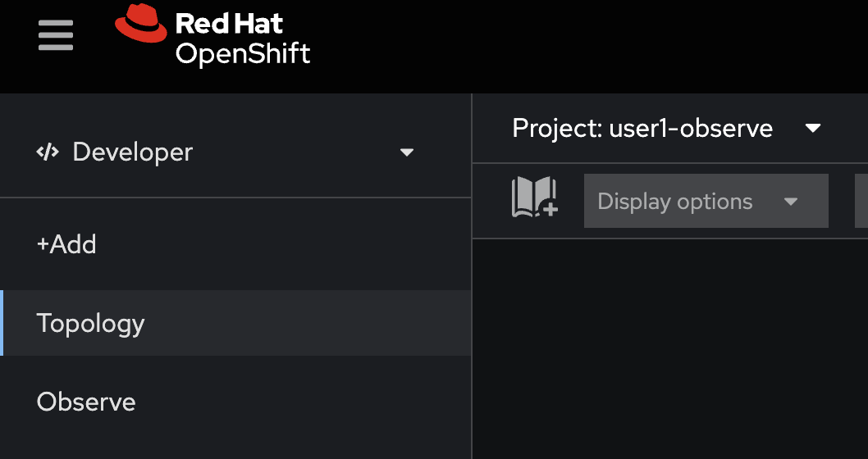
Task: Click the book quick-add icon
Action: pos(534,198)
